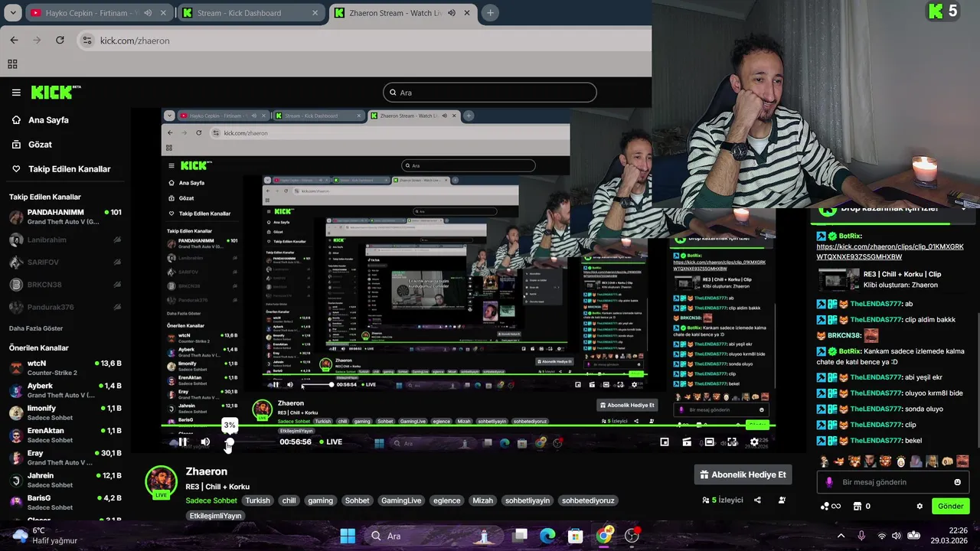Open limonify recommended channel

pos(65,412)
